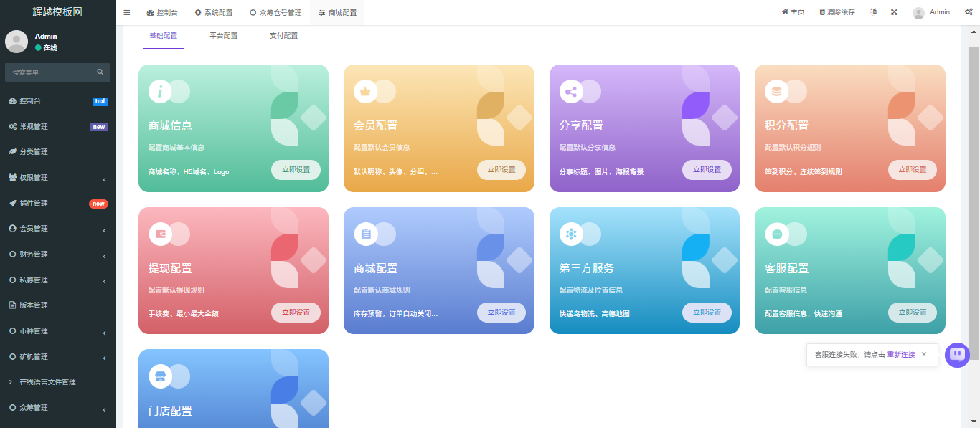Open the settings gears icon at top right

[x=968, y=12]
